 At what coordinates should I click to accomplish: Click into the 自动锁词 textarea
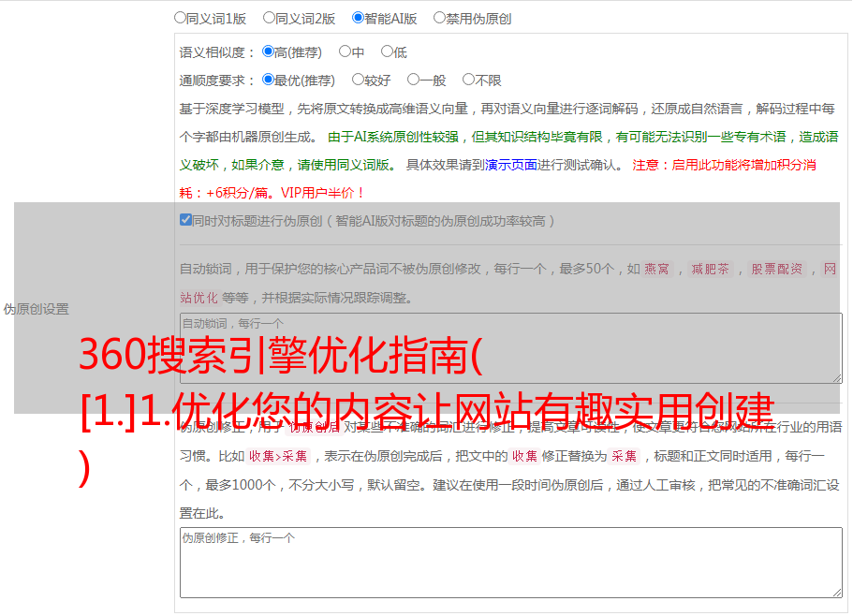[511, 348]
